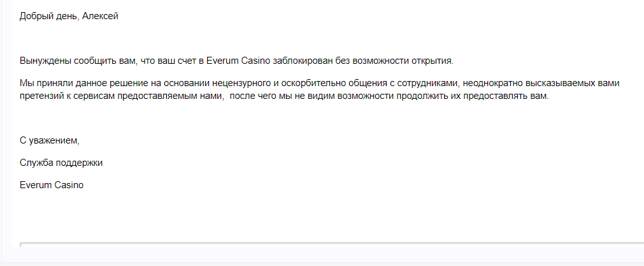Click the word 'Вынуждены' starting the first paragraph
Viewport: 644px width, 266px height.
[46, 61]
